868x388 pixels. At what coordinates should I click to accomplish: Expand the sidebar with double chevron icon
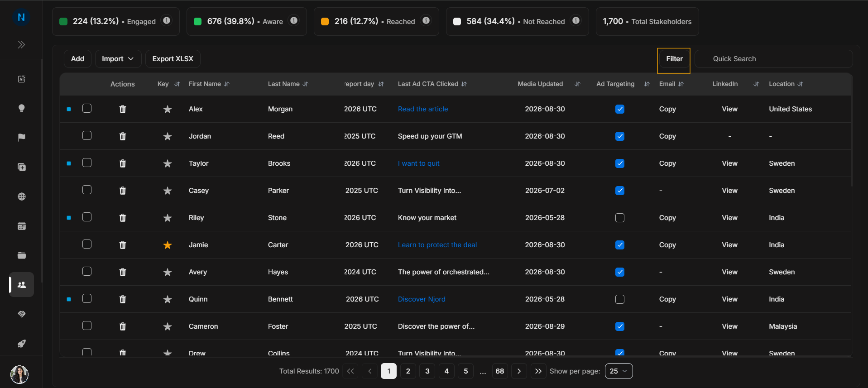[x=21, y=44]
